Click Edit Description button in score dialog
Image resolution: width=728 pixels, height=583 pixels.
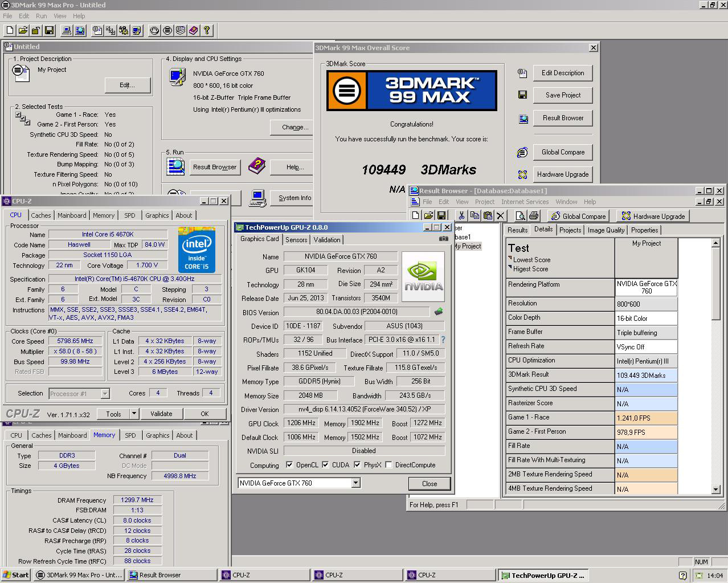(x=563, y=73)
